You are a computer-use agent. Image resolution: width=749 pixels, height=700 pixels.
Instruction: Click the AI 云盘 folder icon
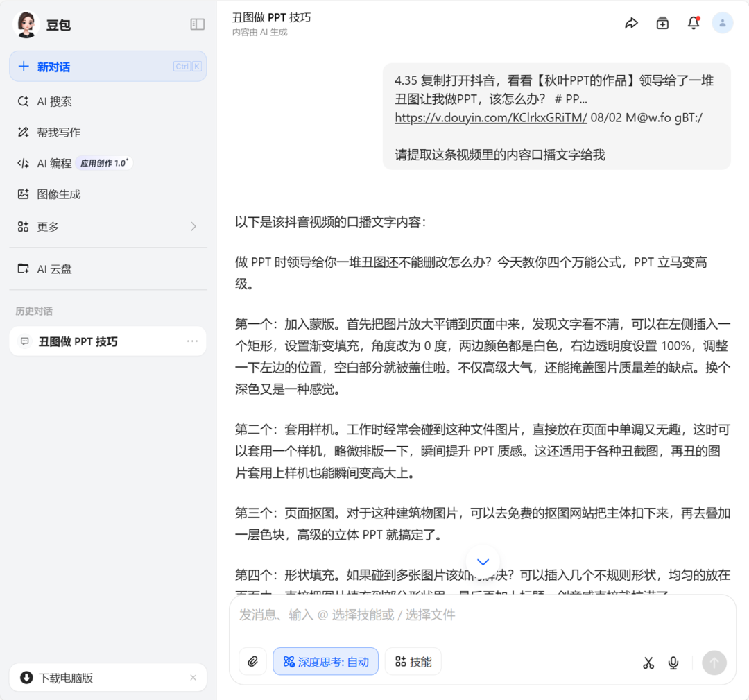click(23, 268)
